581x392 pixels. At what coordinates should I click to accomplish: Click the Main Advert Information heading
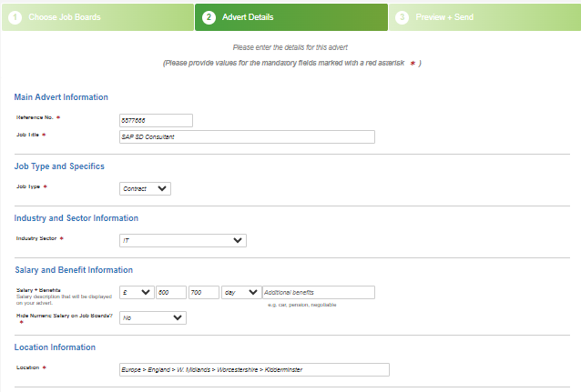61,97
